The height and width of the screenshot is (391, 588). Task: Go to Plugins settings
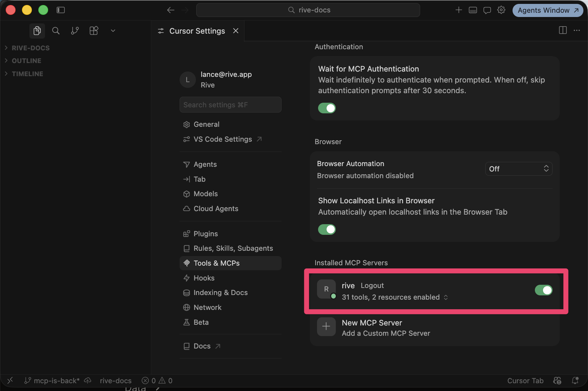[x=231, y=234]
